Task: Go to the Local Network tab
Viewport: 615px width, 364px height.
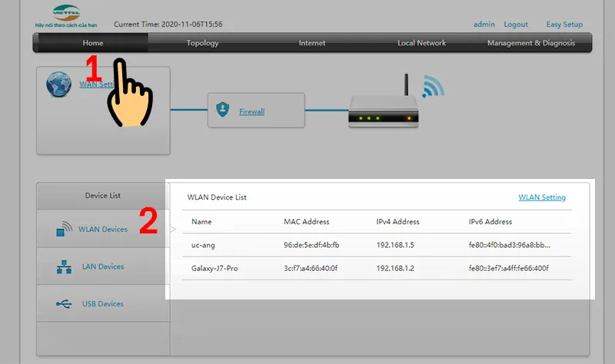Action: coord(421,43)
